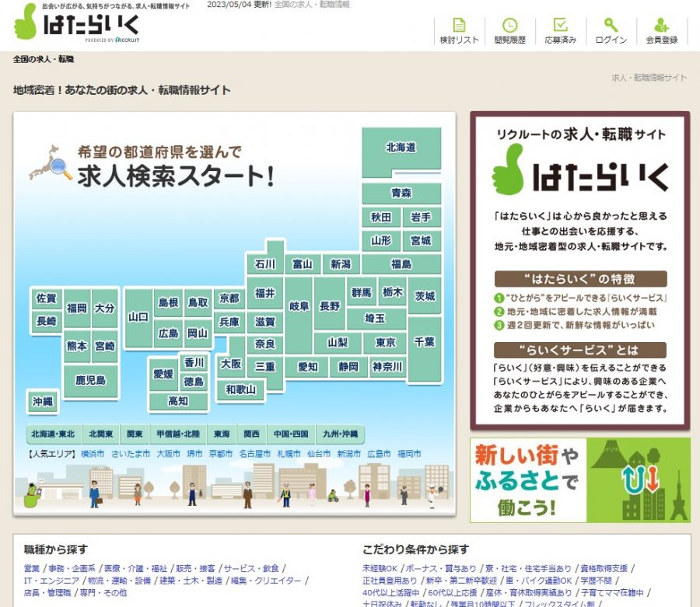Select 和歌山 prefecture tile
700x607 pixels.
pyautogui.click(x=240, y=389)
